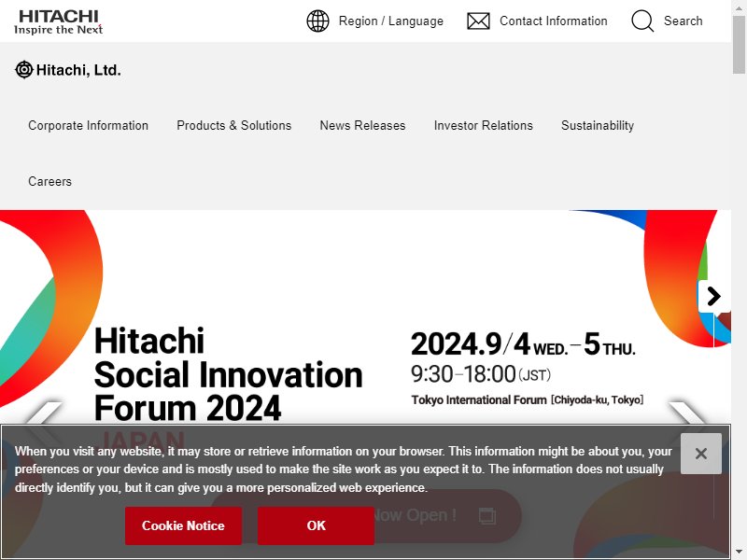Open Contact Information link
This screenshot has width=747, height=560.
pyautogui.click(x=553, y=21)
